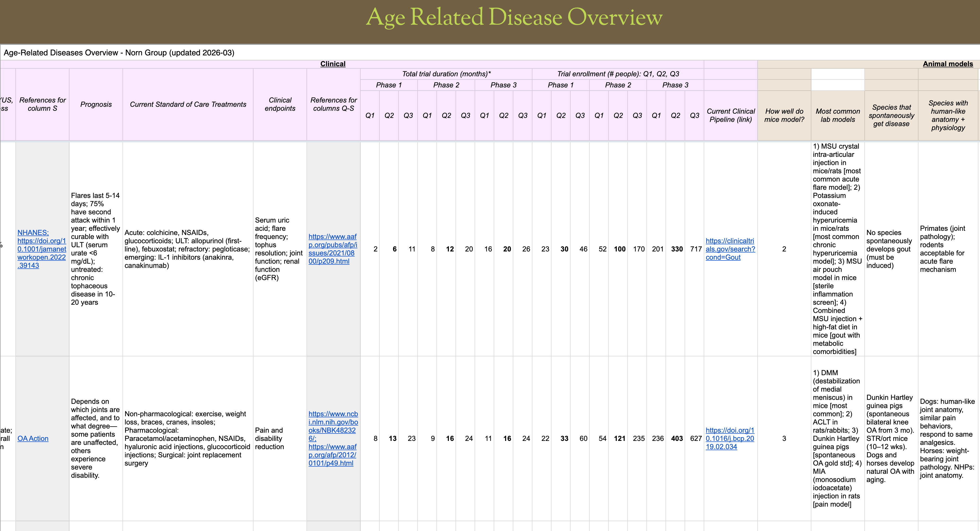Screen dimensions: 980x531
Task: Select Current Standard of Care Treatments header
Action: point(188,104)
